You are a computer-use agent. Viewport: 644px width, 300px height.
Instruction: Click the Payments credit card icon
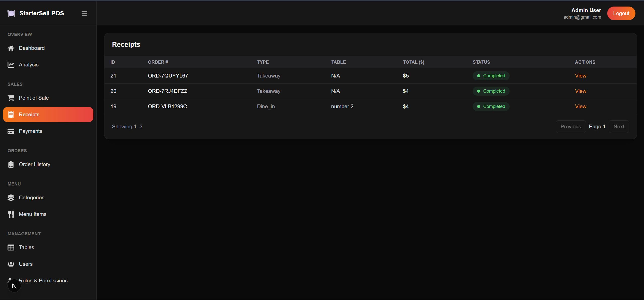[x=11, y=131]
